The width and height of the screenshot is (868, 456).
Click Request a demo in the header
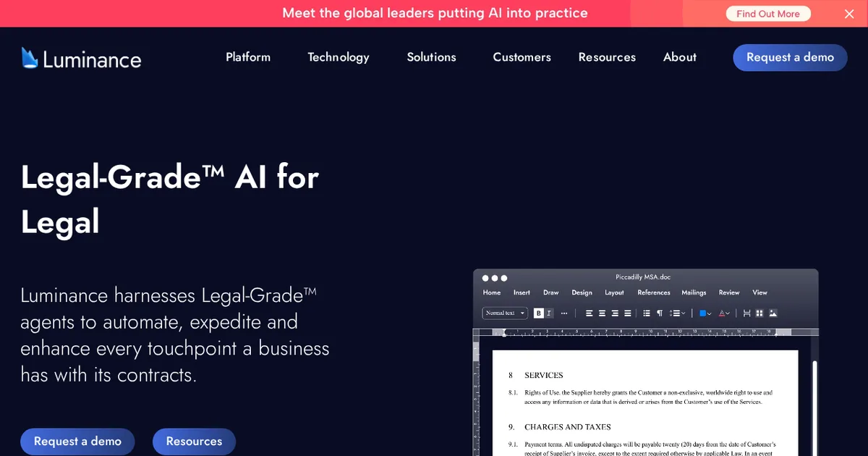(x=790, y=58)
